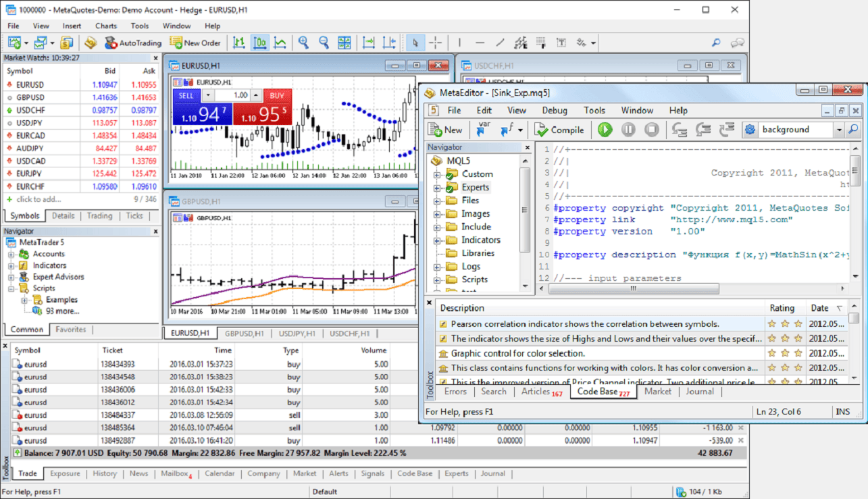The width and height of the screenshot is (868, 499).
Task: Collapse the Scripts node in MetaTrader Navigator
Action: [x=11, y=288]
